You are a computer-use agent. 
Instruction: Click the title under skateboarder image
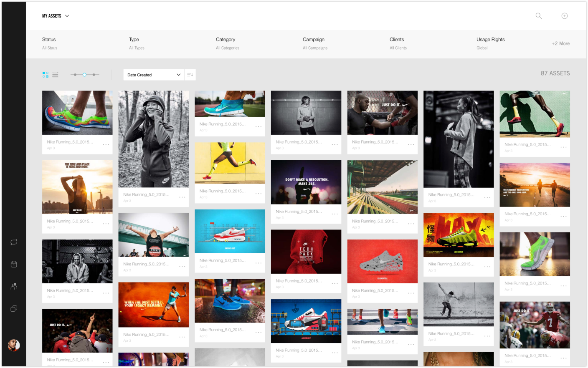[451, 334]
